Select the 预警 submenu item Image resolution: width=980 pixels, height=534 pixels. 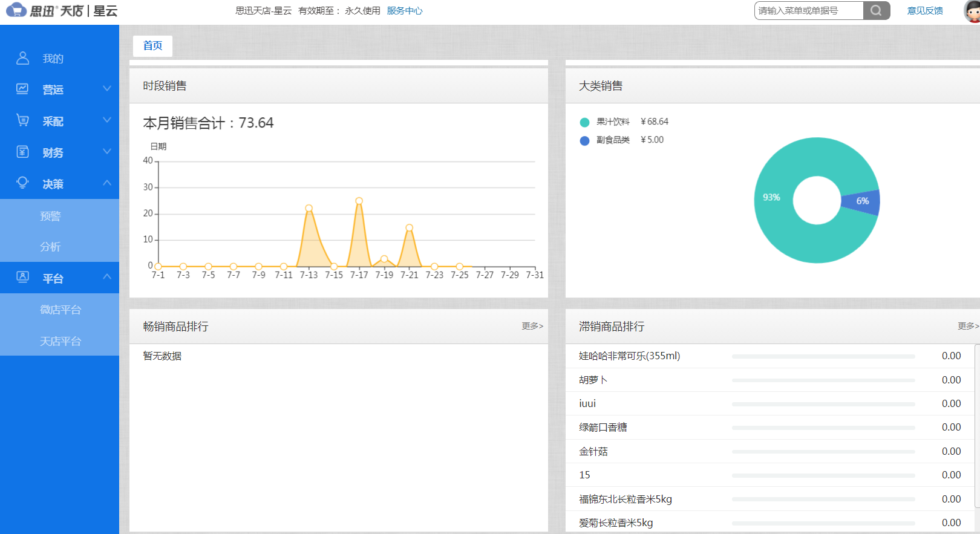51,216
